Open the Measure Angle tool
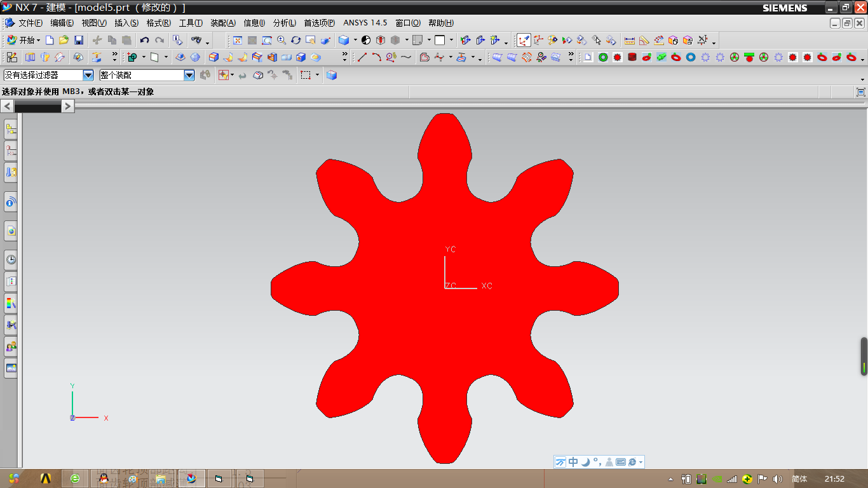Image resolution: width=868 pixels, height=488 pixels. point(644,40)
